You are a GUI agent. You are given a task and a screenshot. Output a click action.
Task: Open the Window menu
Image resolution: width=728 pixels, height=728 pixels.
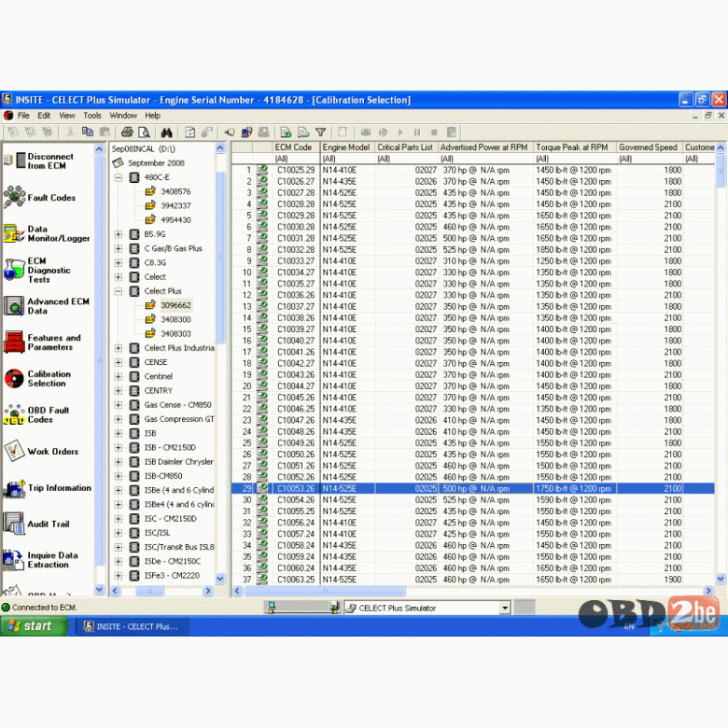coord(123,116)
